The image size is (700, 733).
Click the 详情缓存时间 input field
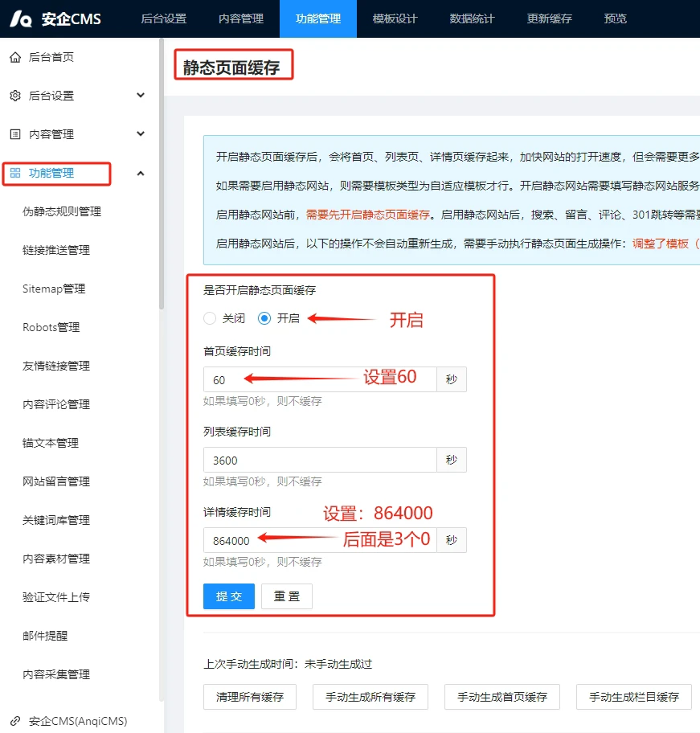click(320, 540)
